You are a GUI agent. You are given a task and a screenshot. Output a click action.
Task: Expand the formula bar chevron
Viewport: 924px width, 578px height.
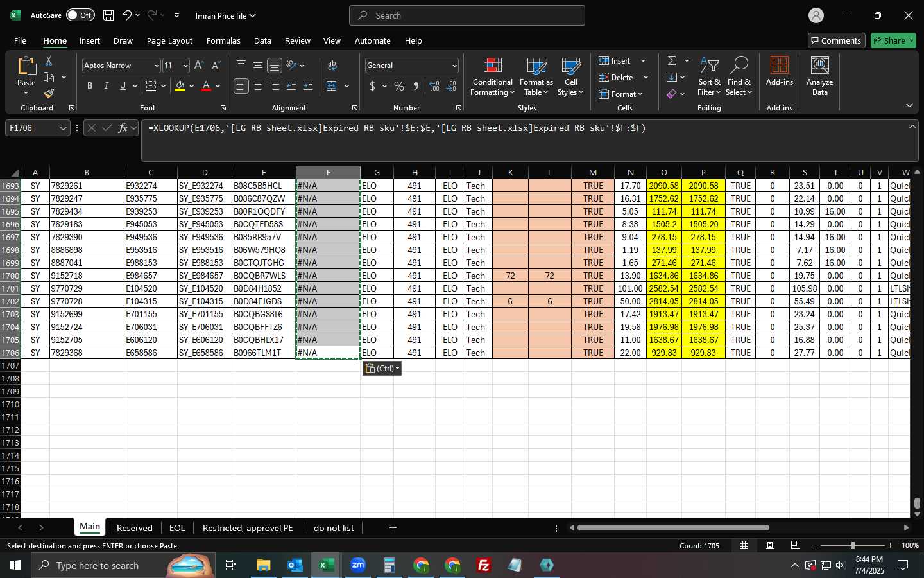pyautogui.click(x=912, y=127)
